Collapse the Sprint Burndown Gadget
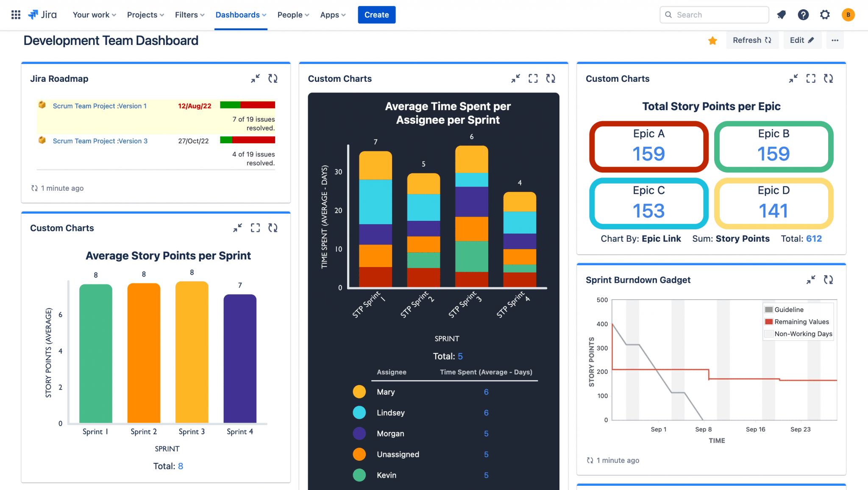The height and width of the screenshot is (490, 868). [x=810, y=280]
